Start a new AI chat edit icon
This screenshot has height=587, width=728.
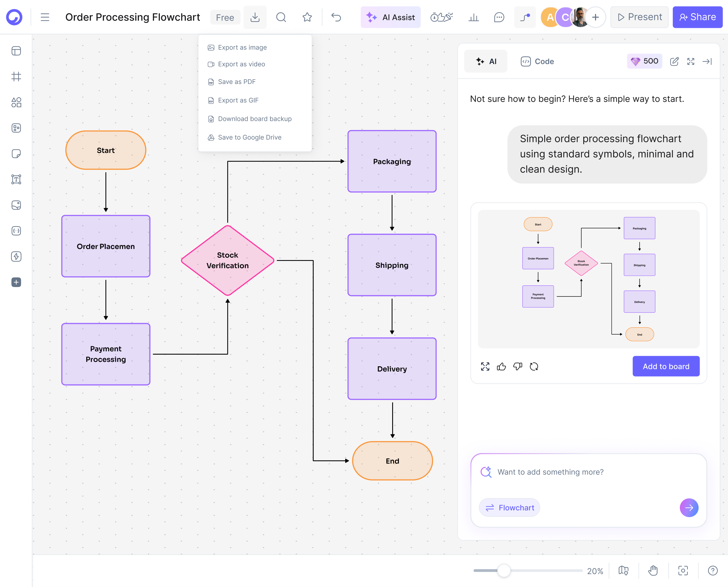coord(674,61)
